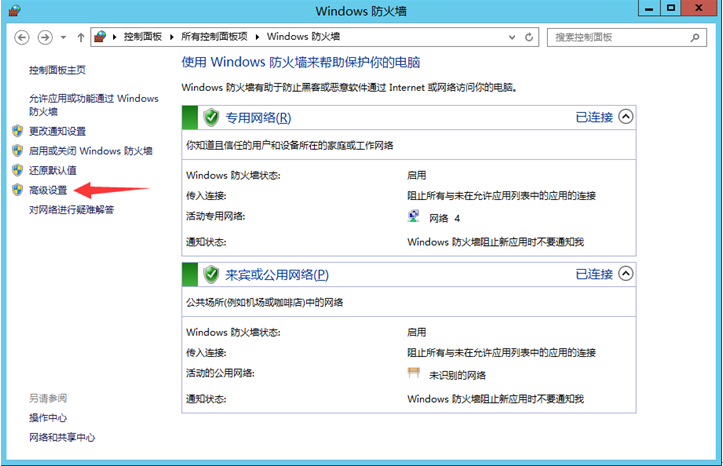Collapse the 来宾或公用网络 section chevron
Viewport: 723px width, 466px height.
tap(626, 273)
